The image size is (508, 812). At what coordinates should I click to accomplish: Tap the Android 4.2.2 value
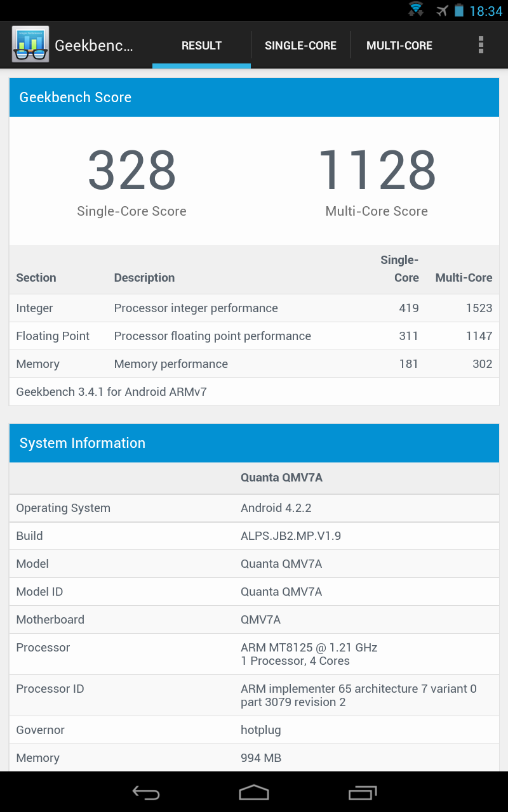(x=276, y=508)
